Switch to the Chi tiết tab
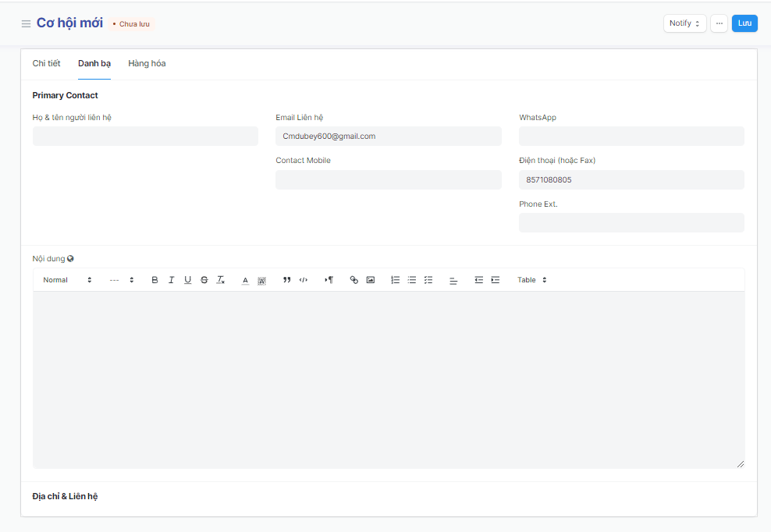 click(x=46, y=63)
